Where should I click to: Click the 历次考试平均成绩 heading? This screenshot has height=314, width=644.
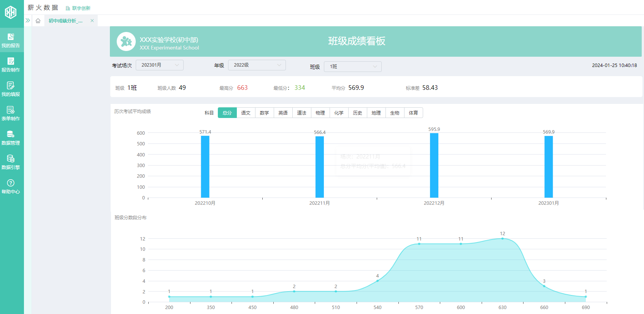[133, 112]
